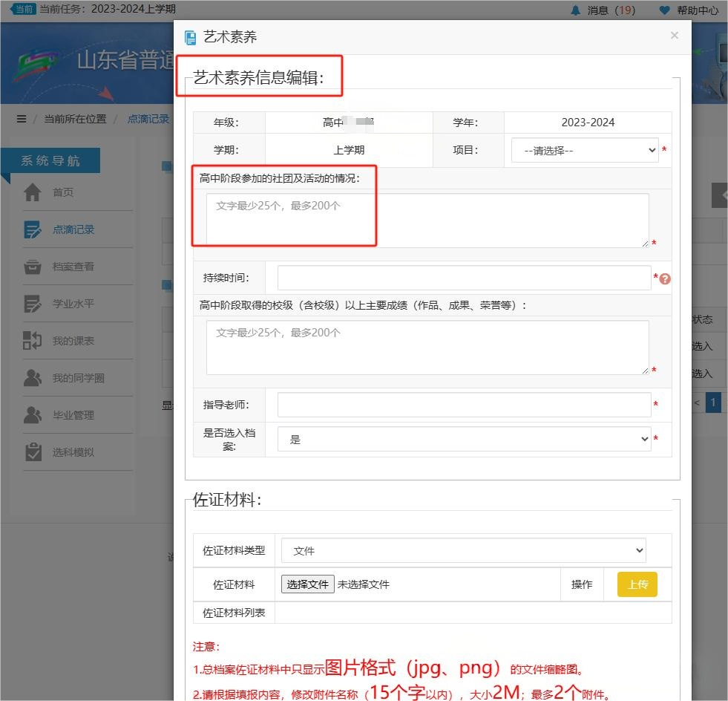This screenshot has height=701, width=728.
Task: Click the 学业水平 sidebar icon
Action: pyautogui.click(x=33, y=304)
